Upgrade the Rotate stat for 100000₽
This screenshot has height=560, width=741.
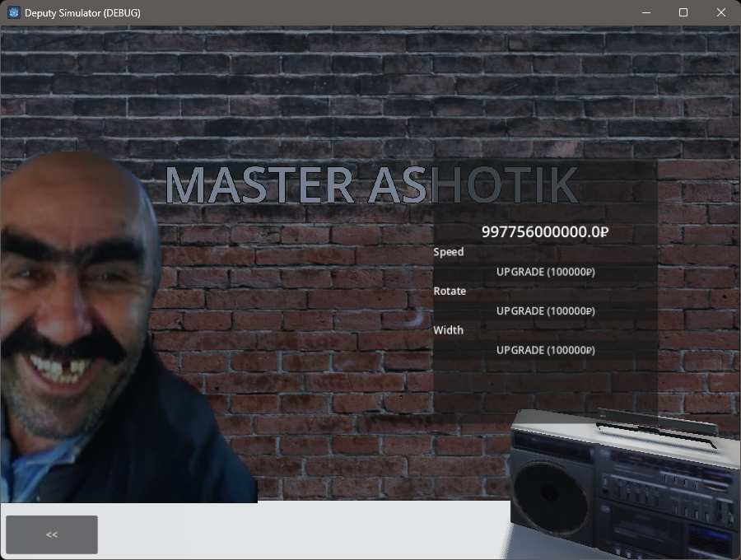545,311
